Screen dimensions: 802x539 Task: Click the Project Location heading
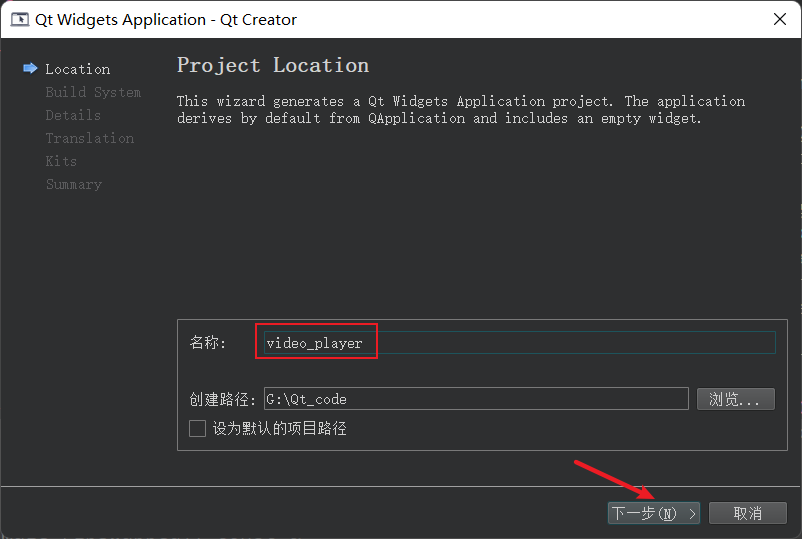point(273,65)
